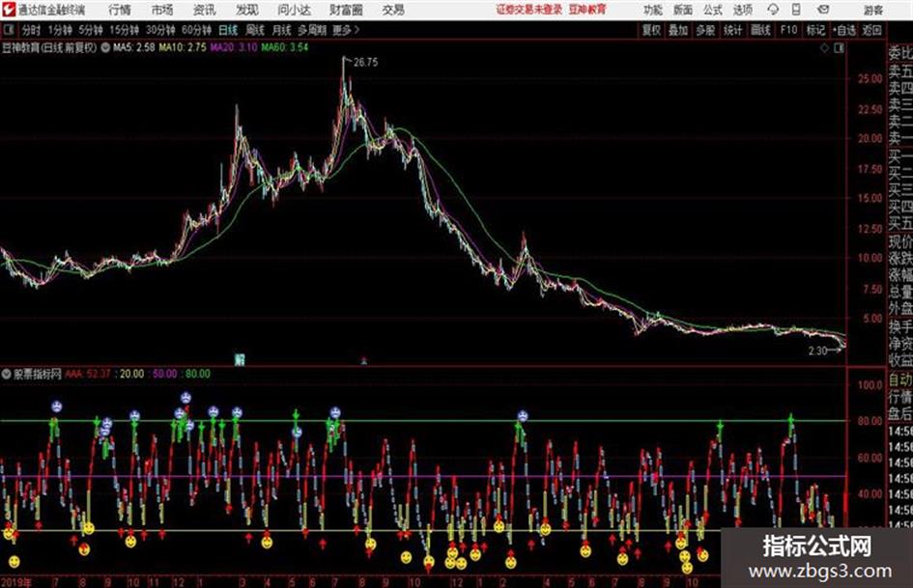Click the red Tongdaxin app logo
913x588 pixels.
click(x=9, y=10)
